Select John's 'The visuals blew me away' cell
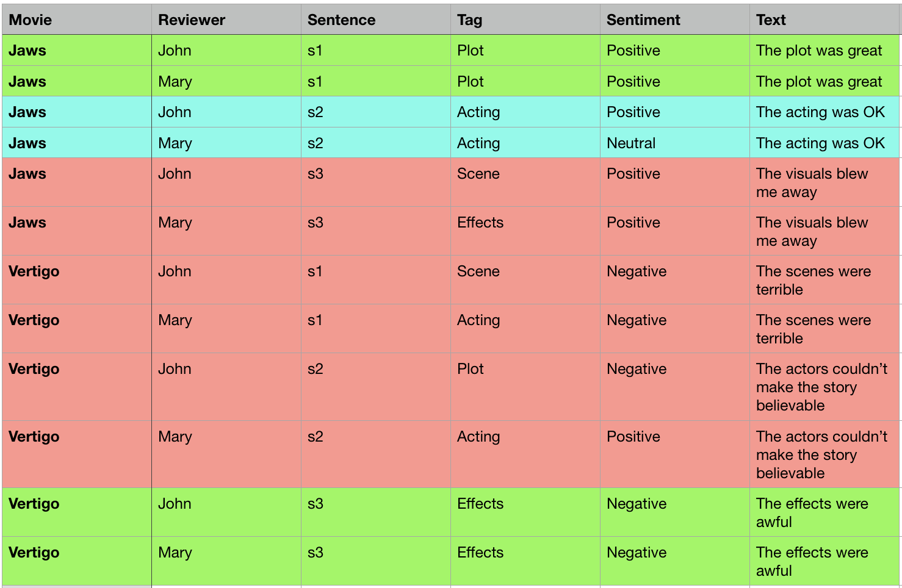 (x=825, y=182)
